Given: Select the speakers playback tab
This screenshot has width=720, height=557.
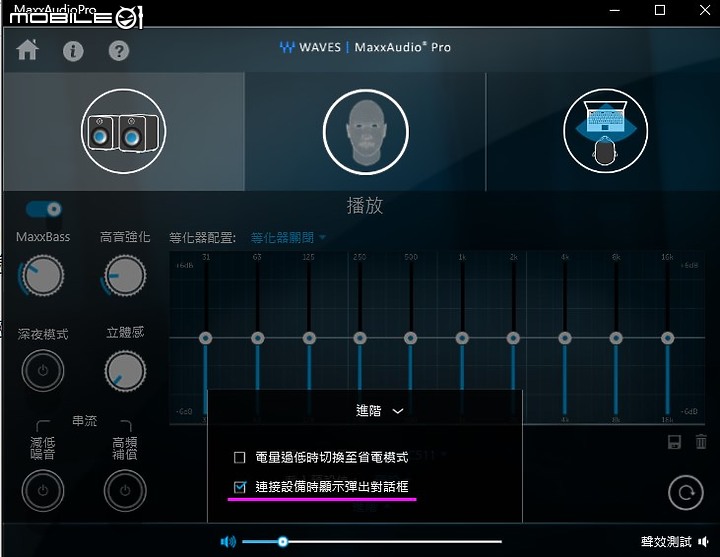Looking at the screenshot, I should point(124,131).
